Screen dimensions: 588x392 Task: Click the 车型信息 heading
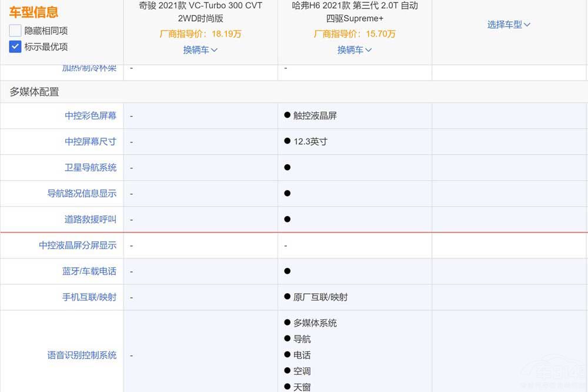coord(34,12)
